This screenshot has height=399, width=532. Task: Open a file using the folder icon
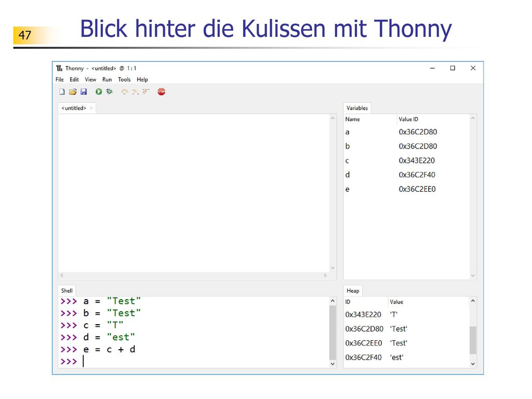pos(73,91)
